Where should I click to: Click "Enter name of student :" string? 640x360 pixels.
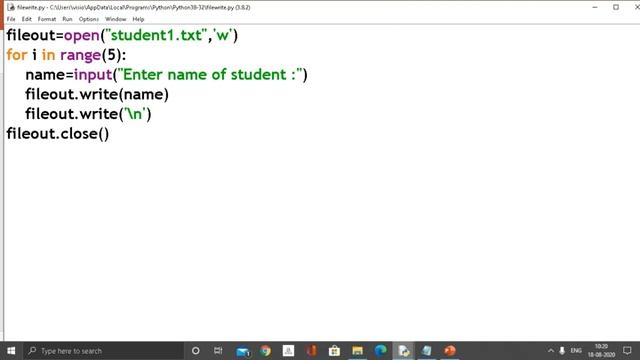click(210, 75)
